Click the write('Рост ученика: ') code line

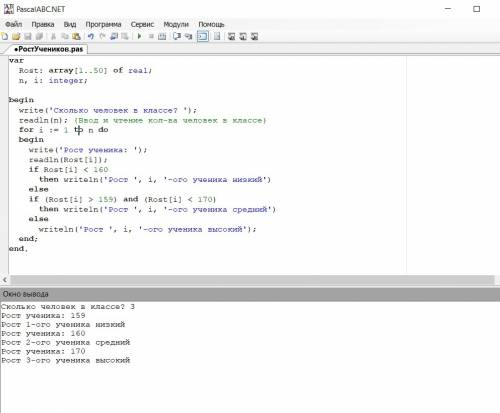pyautogui.click(x=88, y=150)
